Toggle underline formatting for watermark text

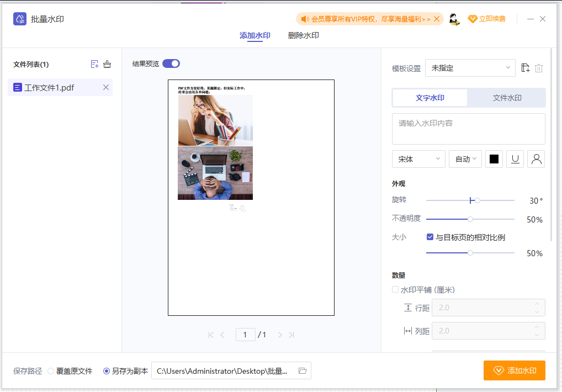[x=515, y=159]
